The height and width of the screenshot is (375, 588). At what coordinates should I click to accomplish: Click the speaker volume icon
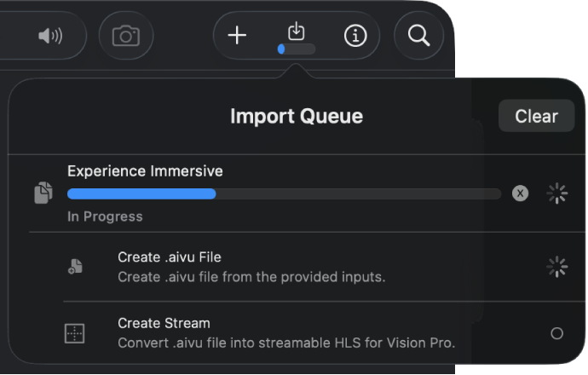pos(50,36)
